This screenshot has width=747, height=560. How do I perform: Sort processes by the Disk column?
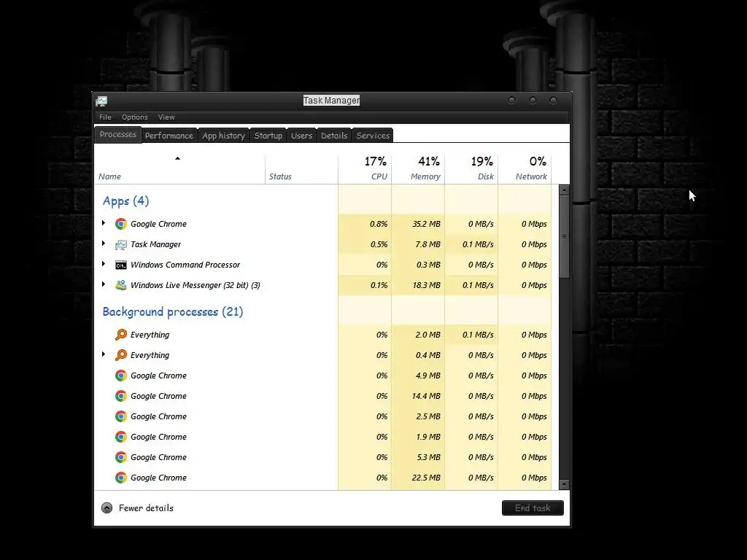click(x=472, y=168)
